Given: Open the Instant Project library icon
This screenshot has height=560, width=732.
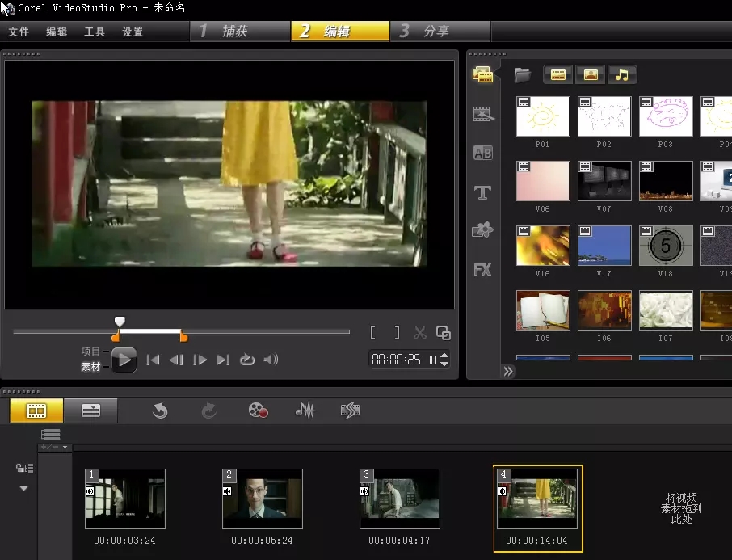Looking at the screenshot, I should pyautogui.click(x=482, y=114).
